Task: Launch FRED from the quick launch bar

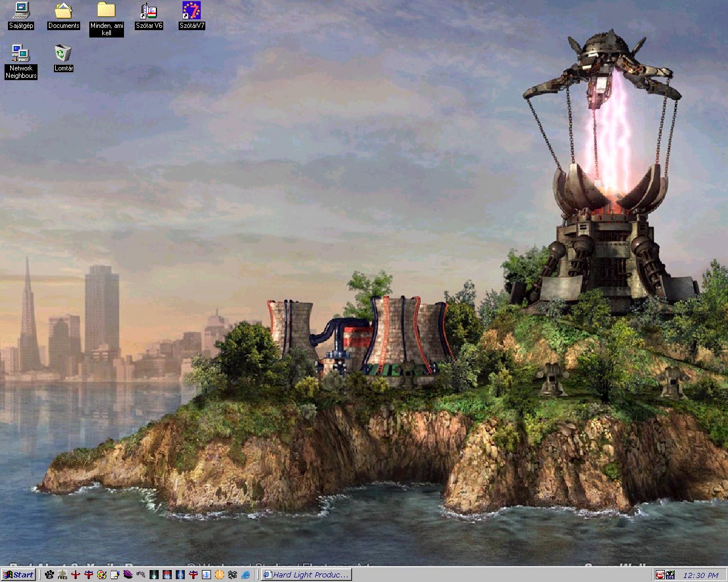Action: (x=63, y=575)
